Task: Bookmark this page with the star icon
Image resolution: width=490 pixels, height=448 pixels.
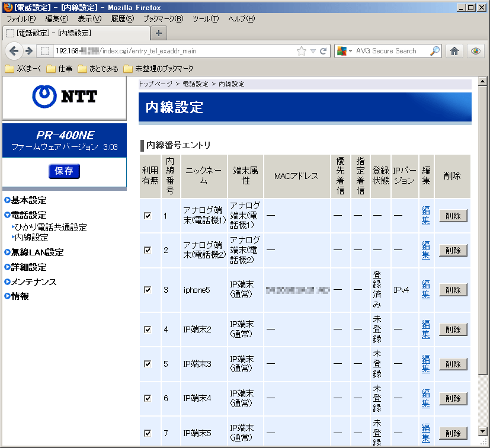Action: tap(302, 51)
